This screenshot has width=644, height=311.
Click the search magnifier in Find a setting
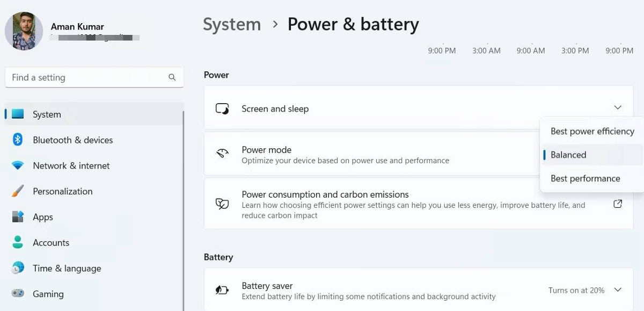[x=171, y=77]
